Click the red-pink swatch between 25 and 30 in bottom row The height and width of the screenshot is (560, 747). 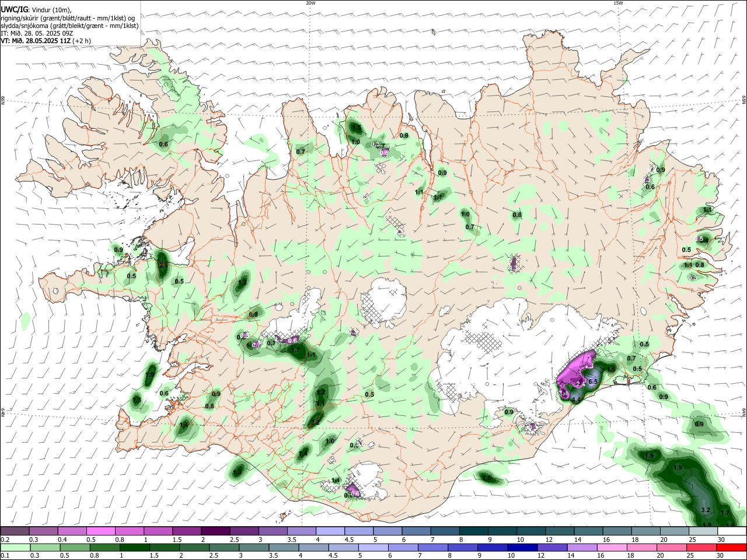click(x=703, y=548)
